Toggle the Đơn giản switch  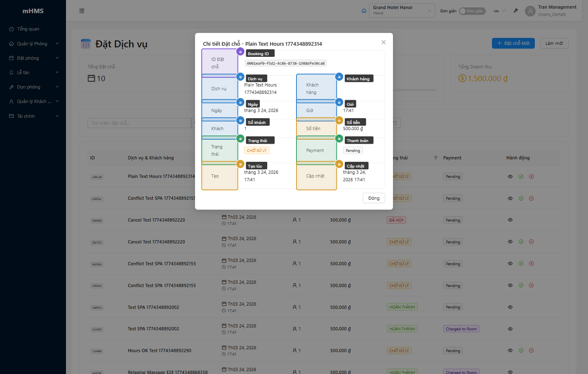tap(472, 11)
